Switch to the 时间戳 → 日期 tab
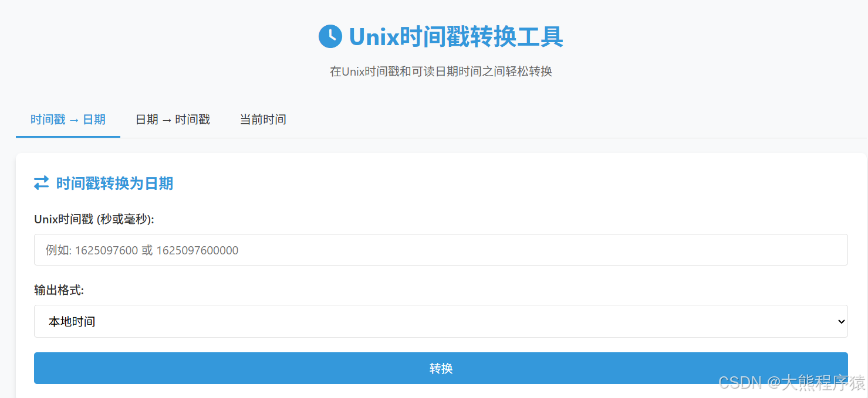This screenshot has width=868, height=398. pos(68,120)
